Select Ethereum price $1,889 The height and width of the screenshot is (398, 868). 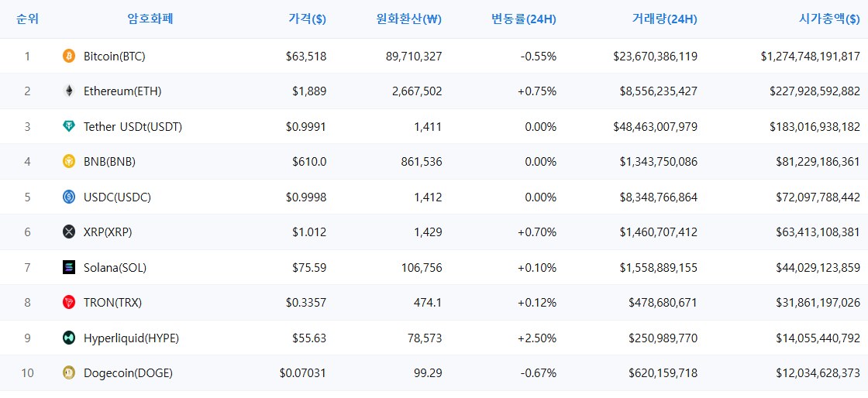pyautogui.click(x=309, y=92)
